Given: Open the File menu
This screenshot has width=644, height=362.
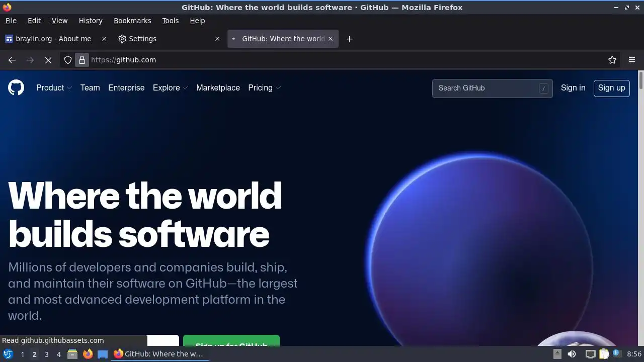Looking at the screenshot, I should click(11, 21).
